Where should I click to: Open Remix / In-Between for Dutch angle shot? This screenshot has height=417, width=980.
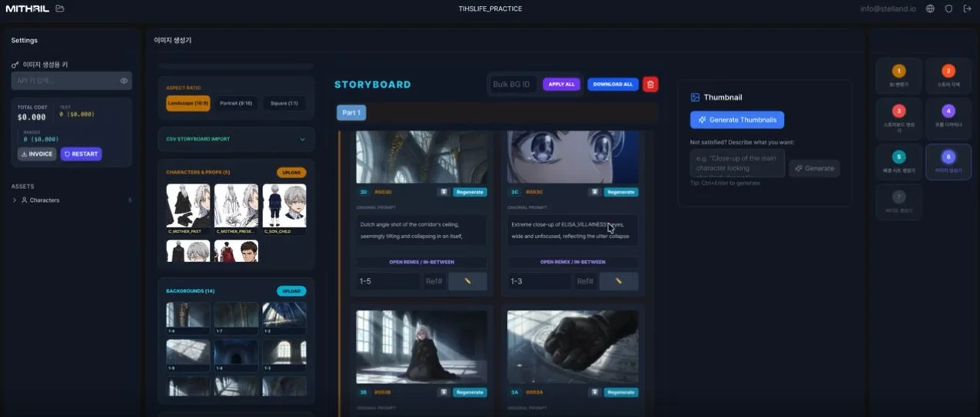(x=421, y=262)
